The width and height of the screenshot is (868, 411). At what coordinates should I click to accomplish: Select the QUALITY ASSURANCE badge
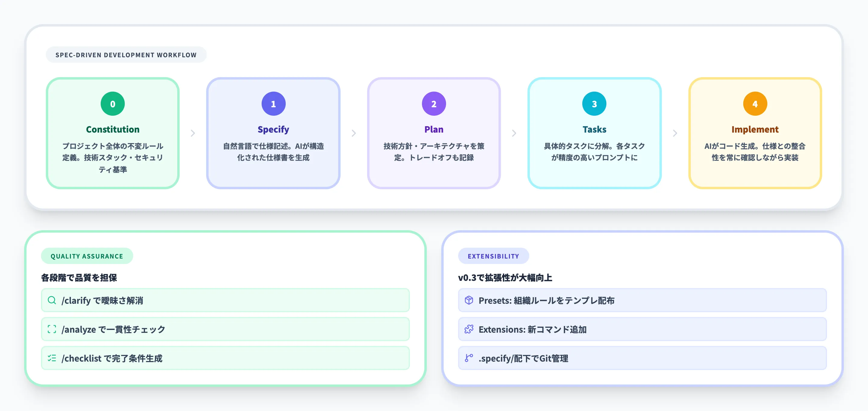[86, 256]
